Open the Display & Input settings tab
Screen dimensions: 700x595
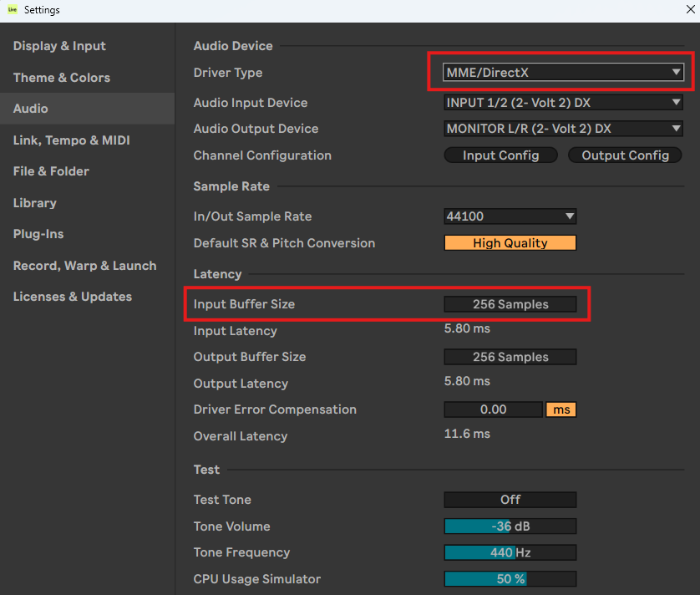click(59, 46)
